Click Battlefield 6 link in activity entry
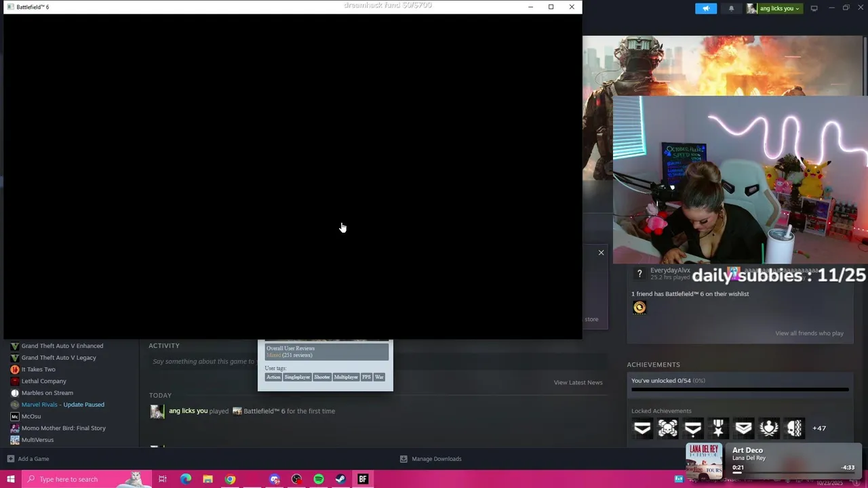 [264, 411]
